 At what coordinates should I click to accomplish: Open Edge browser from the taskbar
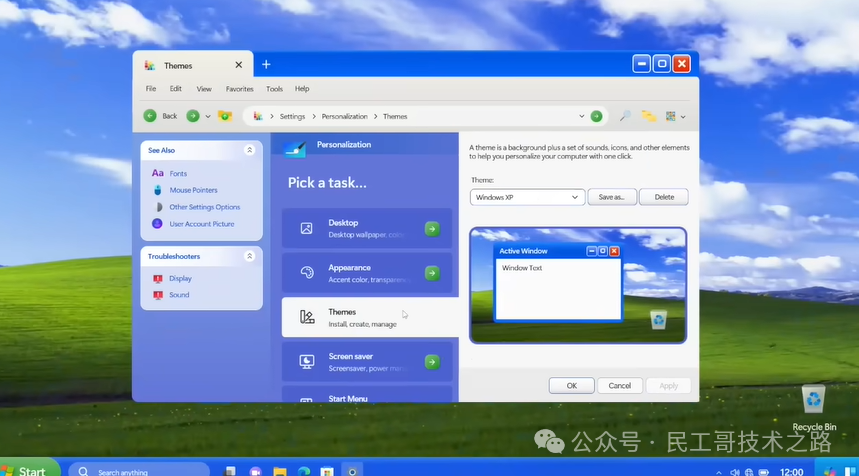[304, 471]
